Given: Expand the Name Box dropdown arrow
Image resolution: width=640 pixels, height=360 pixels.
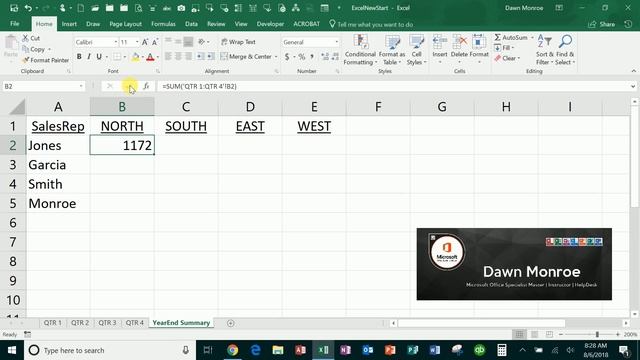Looking at the screenshot, I should 81,86.
